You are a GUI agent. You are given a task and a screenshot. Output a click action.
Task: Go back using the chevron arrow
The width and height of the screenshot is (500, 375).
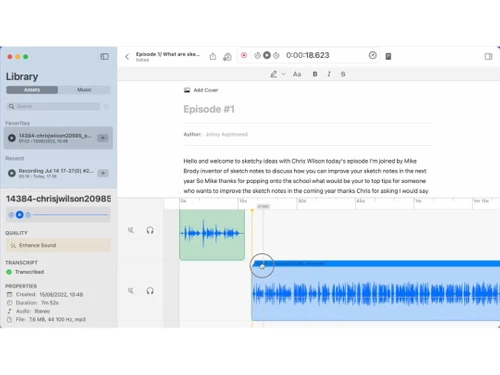coord(127,56)
